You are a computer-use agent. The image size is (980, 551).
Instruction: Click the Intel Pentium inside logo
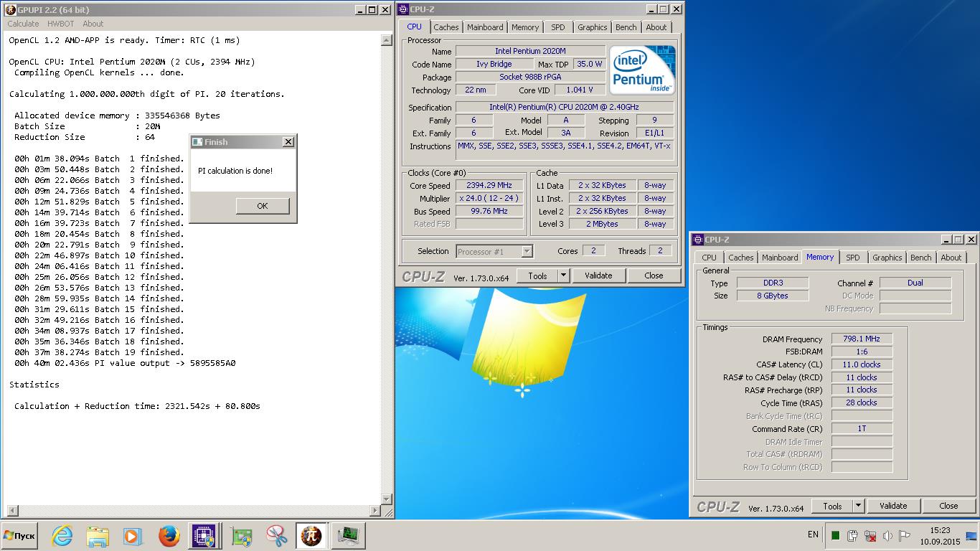[642, 70]
